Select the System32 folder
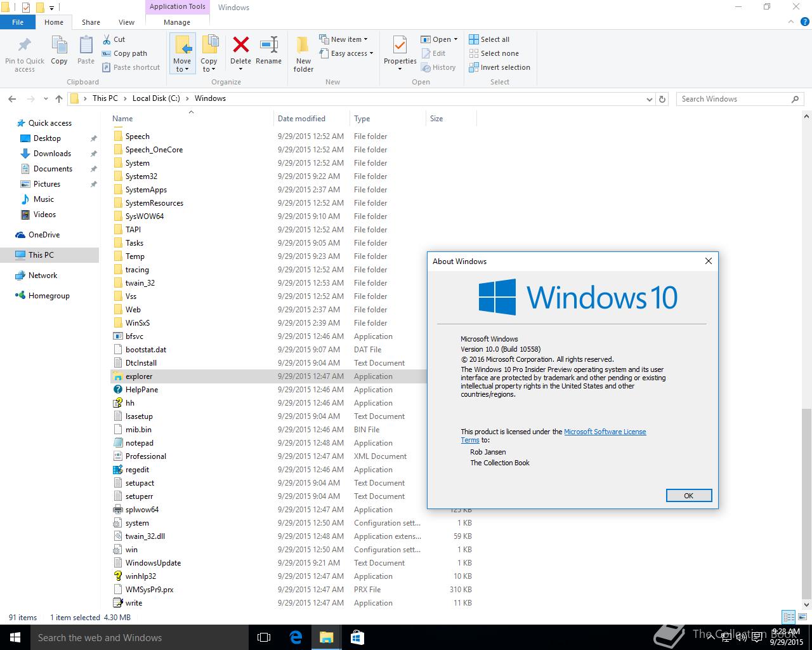Screen dimensions: 812x650 pos(135,176)
